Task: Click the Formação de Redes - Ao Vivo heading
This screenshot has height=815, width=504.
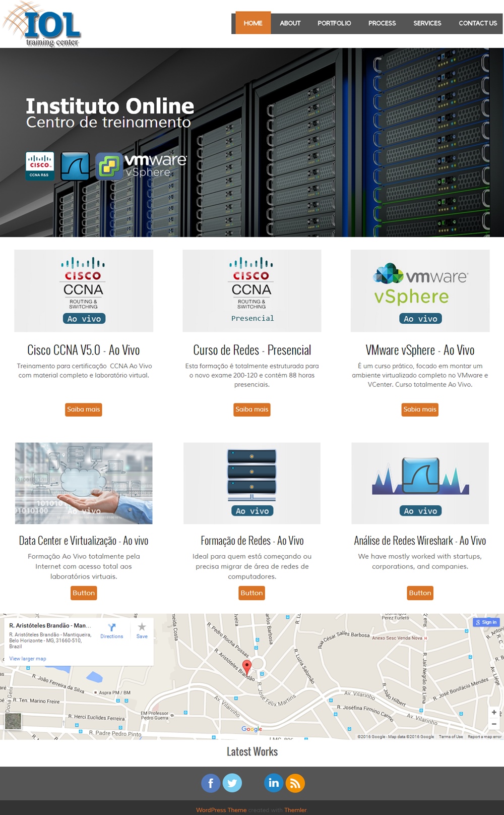Action: coord(252,541)
